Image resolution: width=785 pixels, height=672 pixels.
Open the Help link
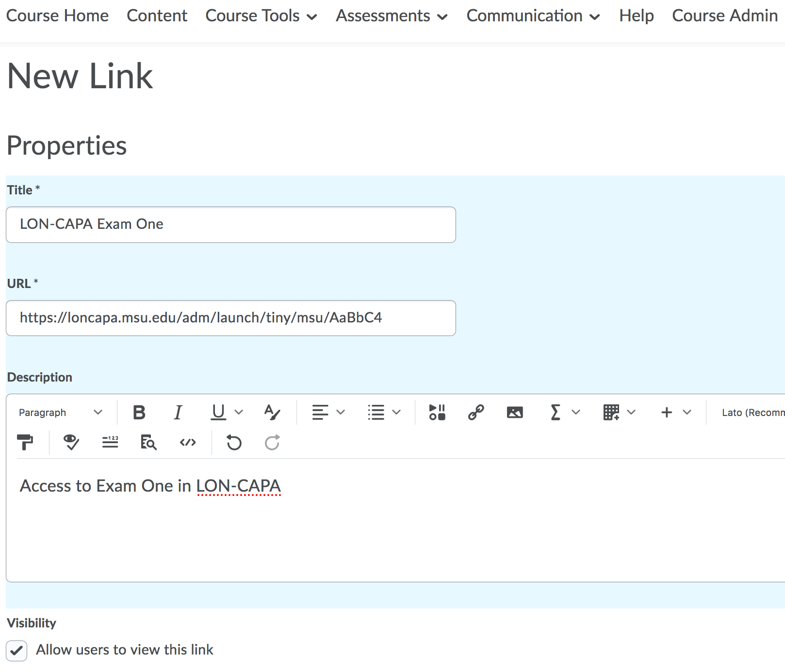[x=637, y=16]
